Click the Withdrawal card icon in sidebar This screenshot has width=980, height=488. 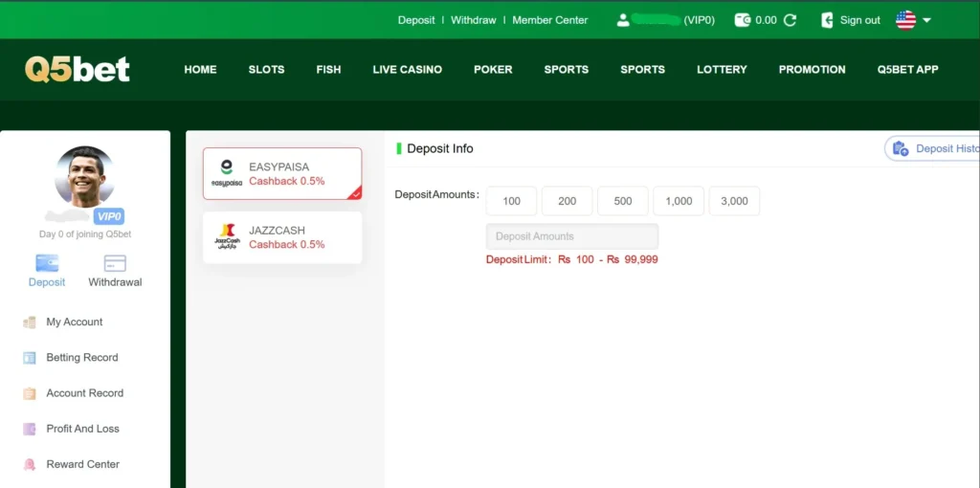(x=115, y=263)
